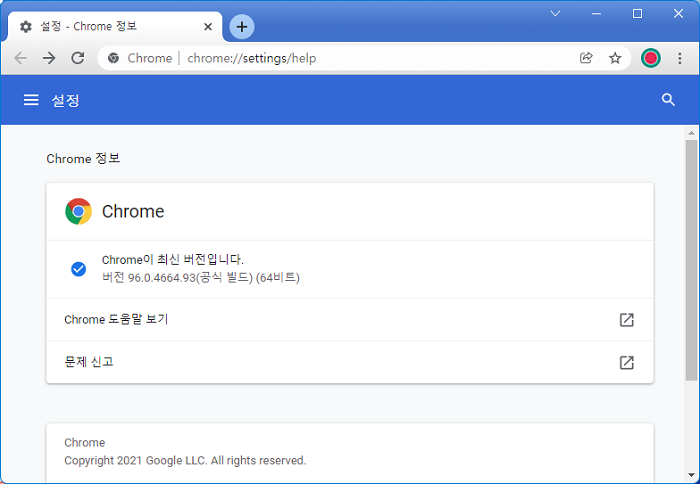700x484 pixels.
Task: Reload the current page
Action: click(x=78, y=58)
